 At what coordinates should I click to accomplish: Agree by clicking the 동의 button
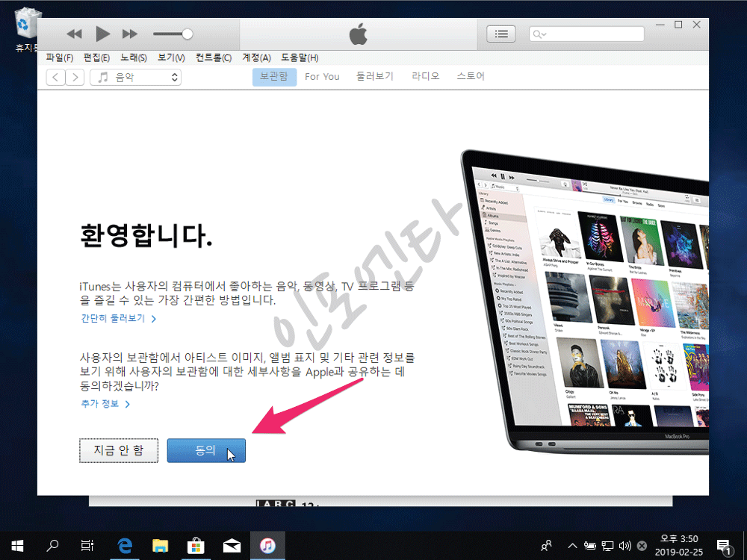(x=206, y=450)
